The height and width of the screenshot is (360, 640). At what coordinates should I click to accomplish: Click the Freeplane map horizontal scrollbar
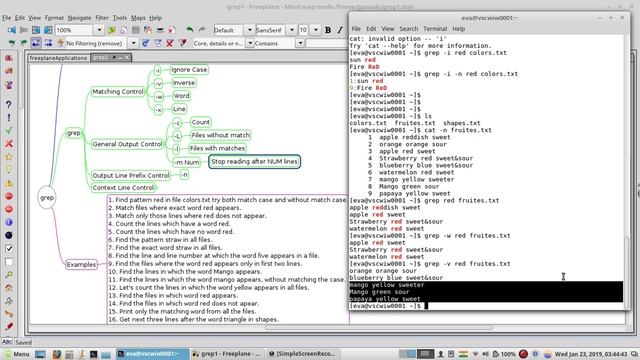pos(379,328)
